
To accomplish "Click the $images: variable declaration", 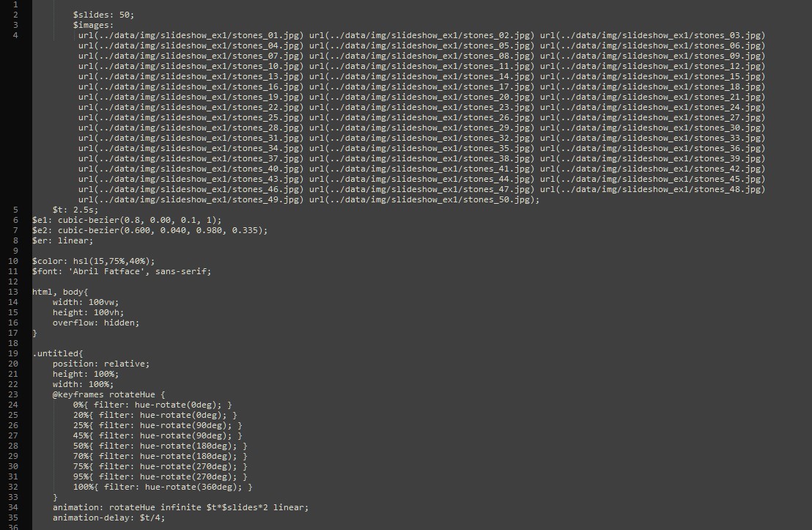I will [93, 25].
